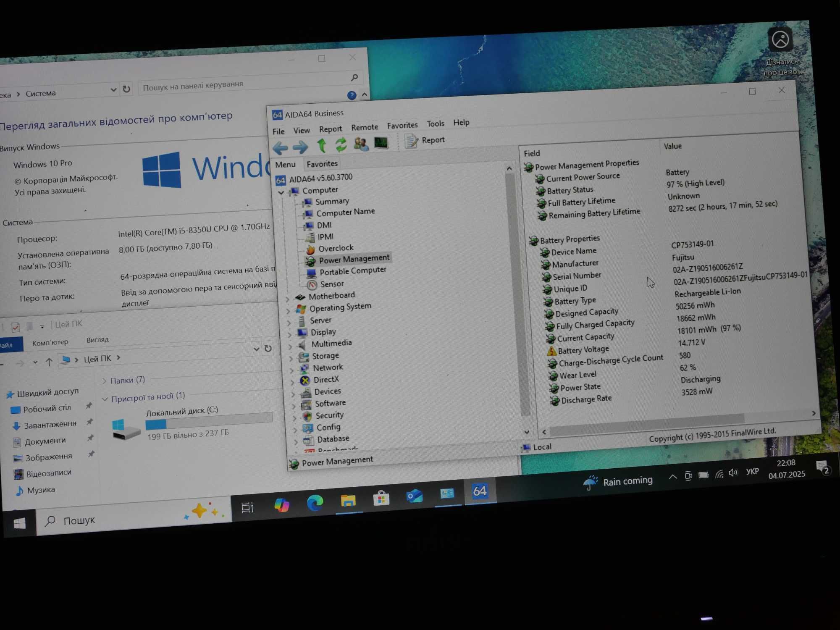Click the AIDA64 Forward arrow toolbar icon

point(300,147)
